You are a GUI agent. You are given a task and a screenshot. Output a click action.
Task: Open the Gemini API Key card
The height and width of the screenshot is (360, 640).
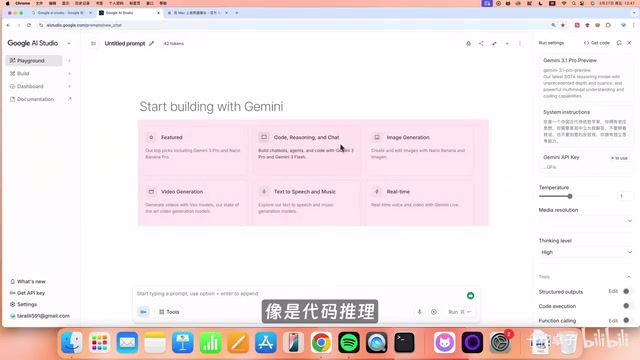pyautogui.click(x=586, y=162)
